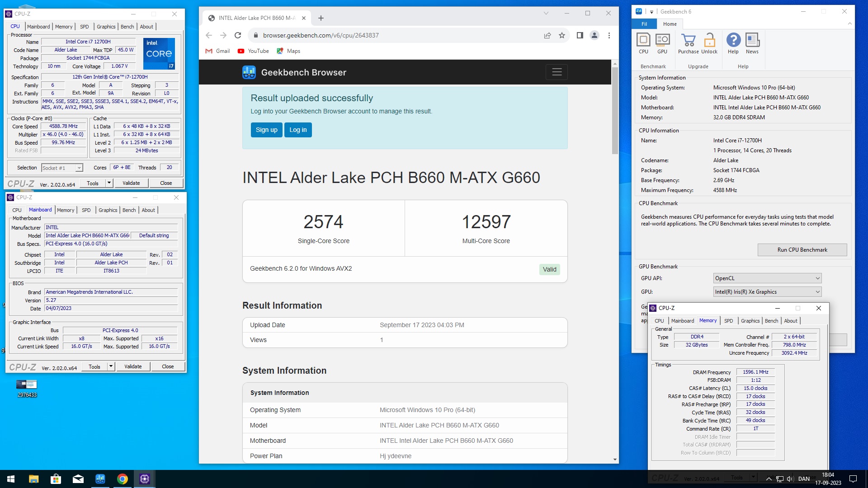Switch to CPU-Z from the taskbar
The height and width of the screenshot is (488, 868).
(145, 479)
